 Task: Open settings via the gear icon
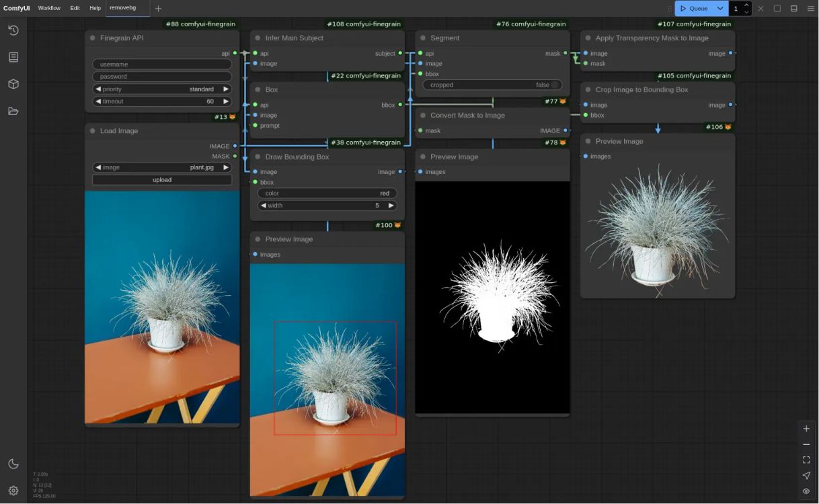(x=13, y=491)
